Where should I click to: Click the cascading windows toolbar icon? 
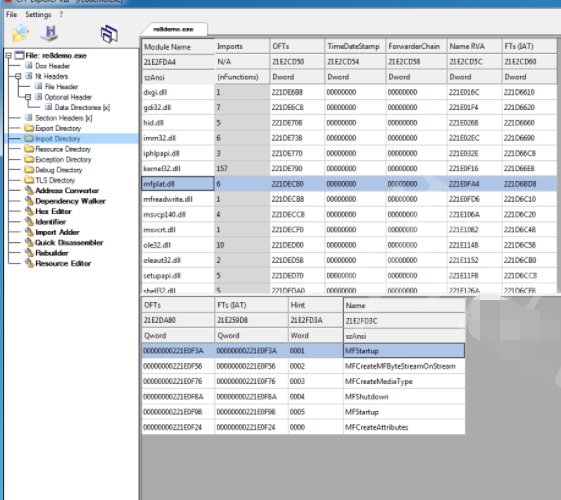pos(109,34)
